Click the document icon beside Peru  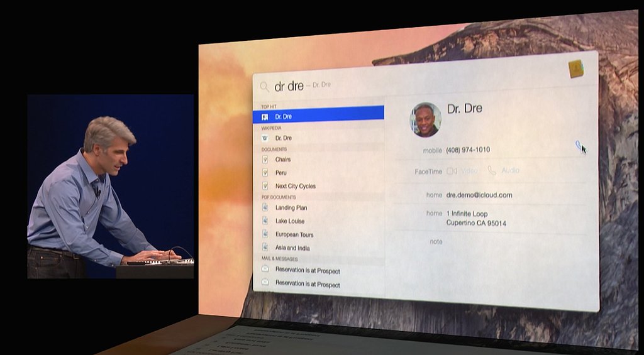[x=265, y=172]
